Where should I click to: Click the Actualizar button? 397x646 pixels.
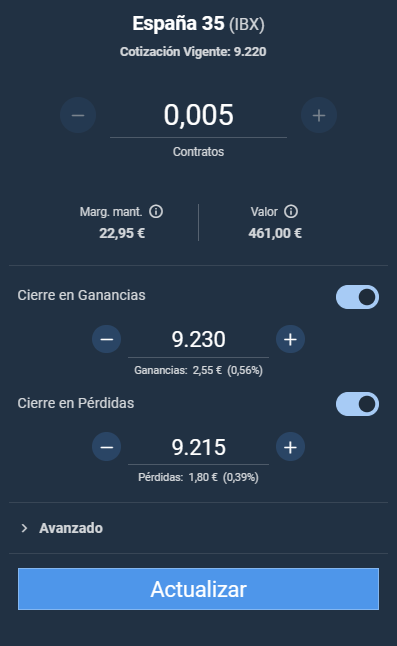click(x=198, y=589)
